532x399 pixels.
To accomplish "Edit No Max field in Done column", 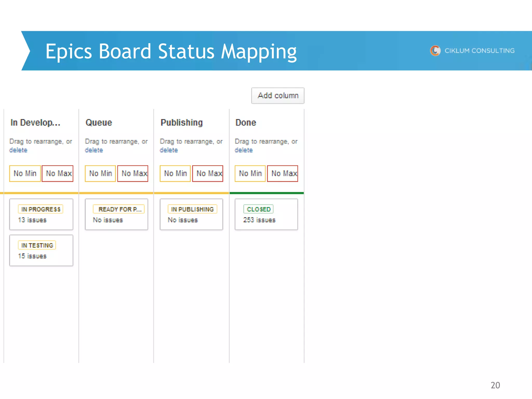I will pos(283,173).
